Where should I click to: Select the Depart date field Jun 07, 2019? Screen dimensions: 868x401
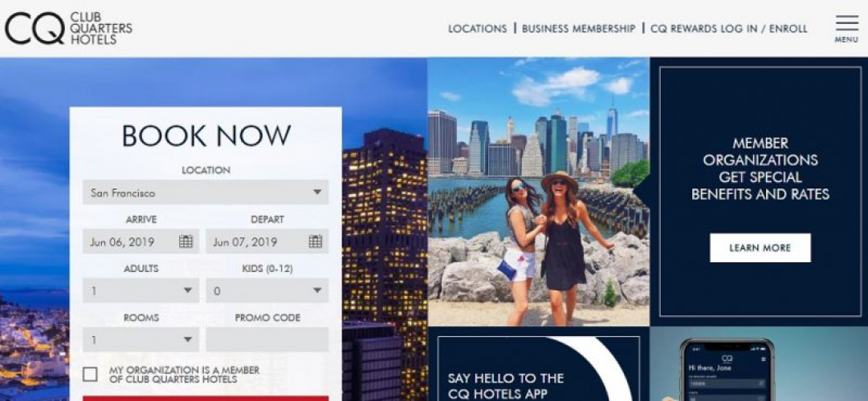(267, 241)
